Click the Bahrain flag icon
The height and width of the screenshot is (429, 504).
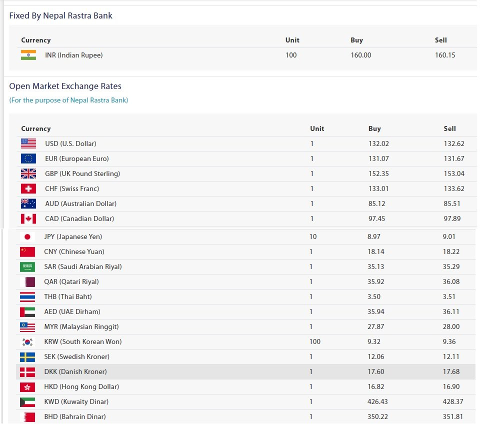click(27, 417)
